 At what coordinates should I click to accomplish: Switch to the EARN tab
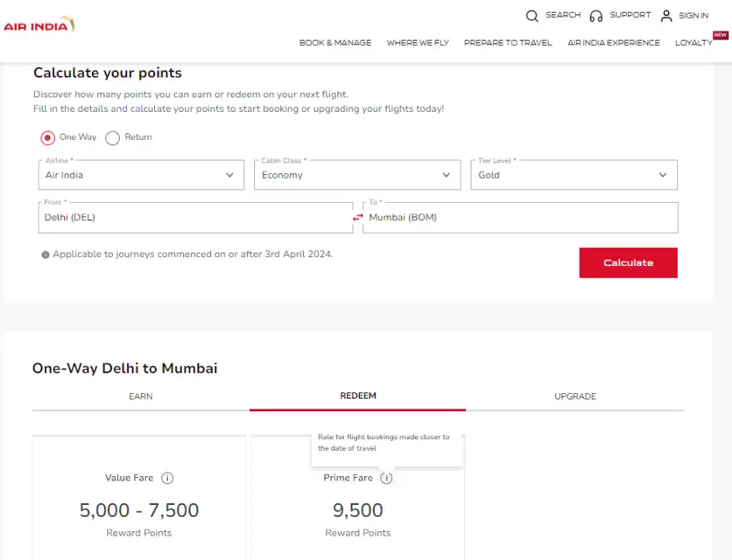140,396
